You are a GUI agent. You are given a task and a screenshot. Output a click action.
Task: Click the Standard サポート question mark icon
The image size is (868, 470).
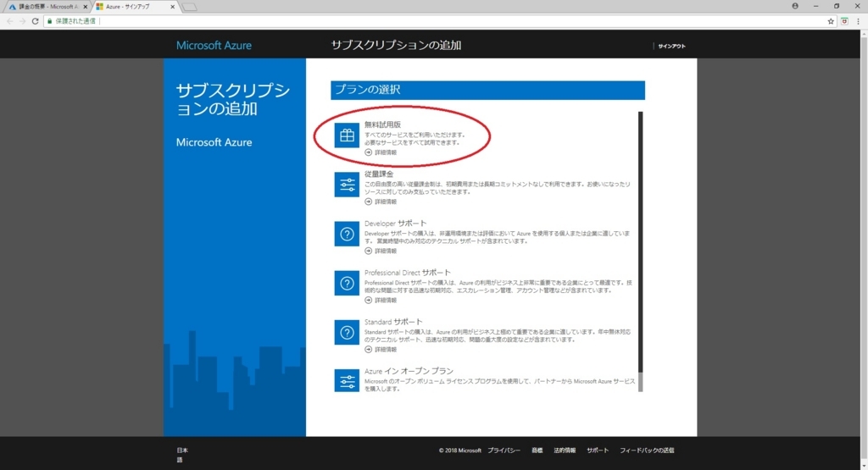(347, 332)
